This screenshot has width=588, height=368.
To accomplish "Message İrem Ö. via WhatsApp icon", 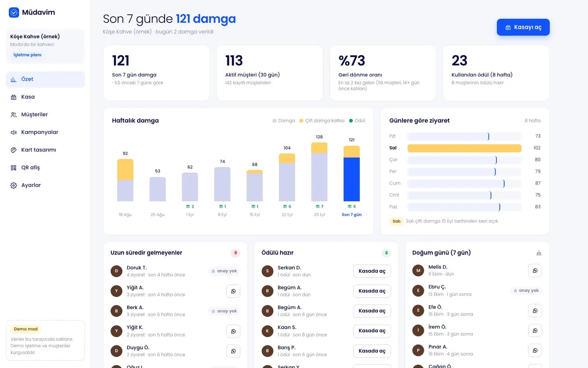I will click(535, 331).
